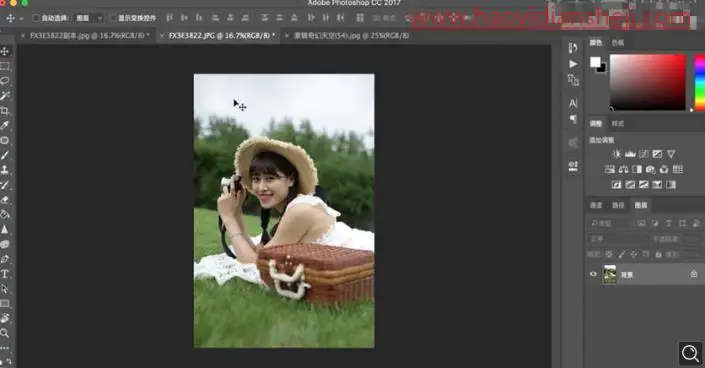Open the Edit Toolbar three-dots button

5,348
